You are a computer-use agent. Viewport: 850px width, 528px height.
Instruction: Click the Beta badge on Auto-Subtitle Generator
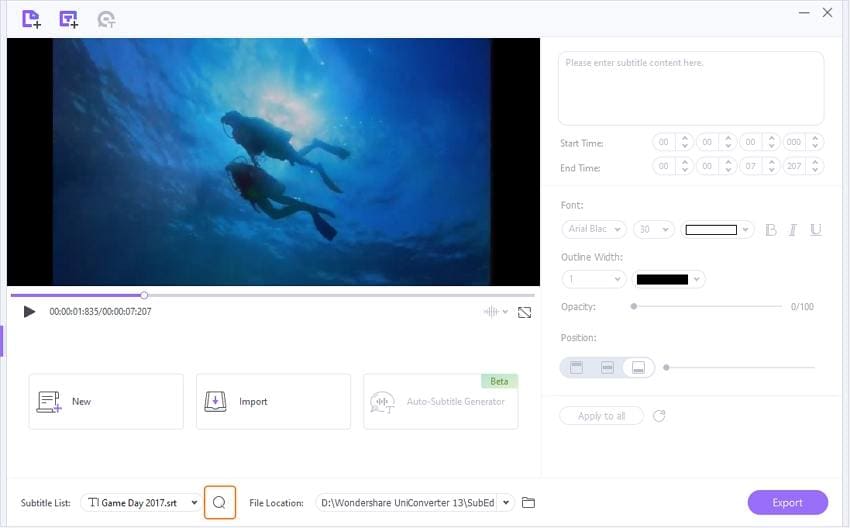click(499, 381)
